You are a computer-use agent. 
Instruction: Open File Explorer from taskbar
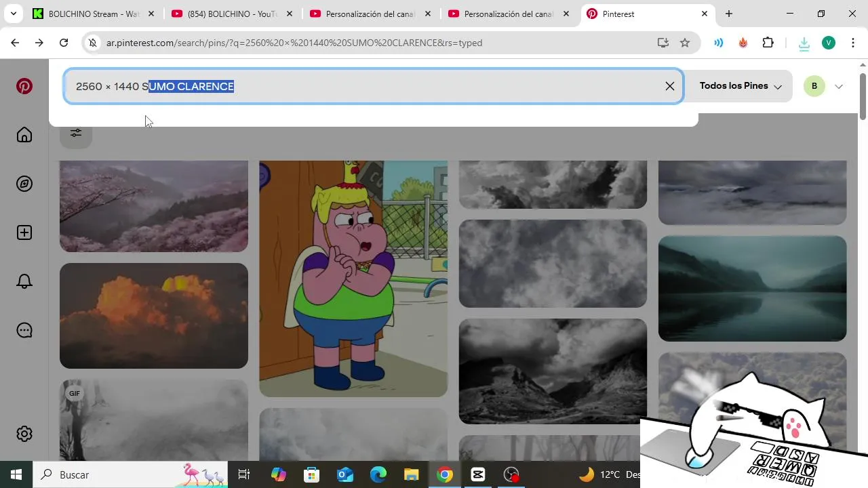tap(412, 474)
